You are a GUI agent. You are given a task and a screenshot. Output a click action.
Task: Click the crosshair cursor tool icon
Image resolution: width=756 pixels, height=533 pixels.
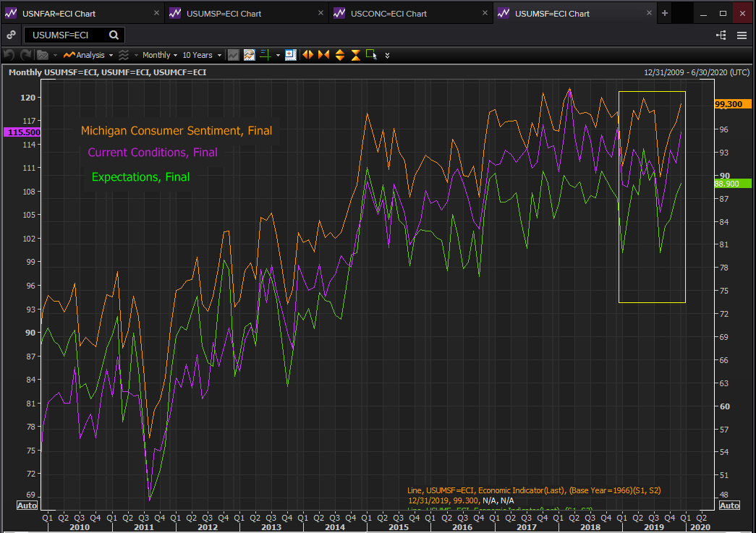coord(266,55)
